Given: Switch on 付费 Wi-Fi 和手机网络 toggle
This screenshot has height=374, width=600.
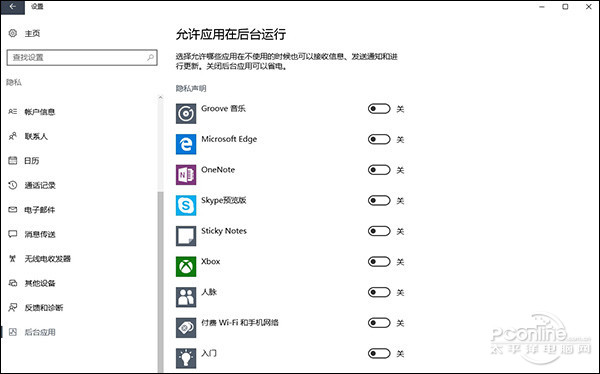Looking at the screenshot, I should pyautogui.click(x=379, y=323).
